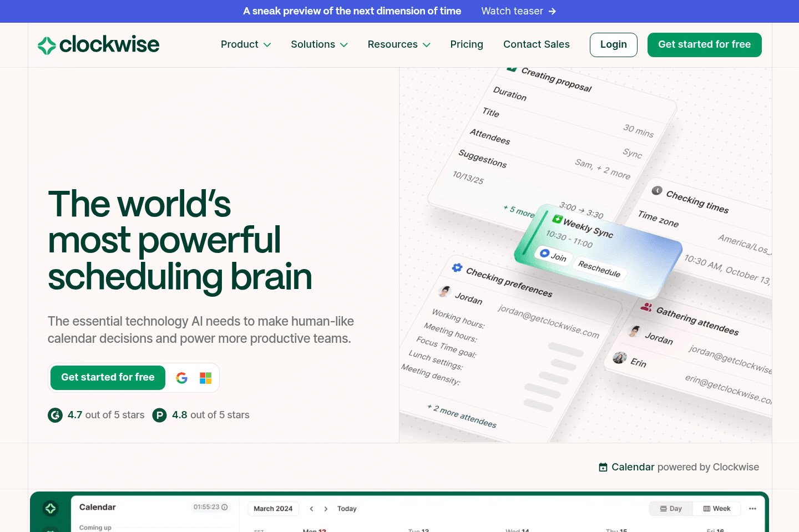The height and width of the screenshot is (532, 799).
Task: Go to next period in calendar preview
Action: (x=326, y=509)
